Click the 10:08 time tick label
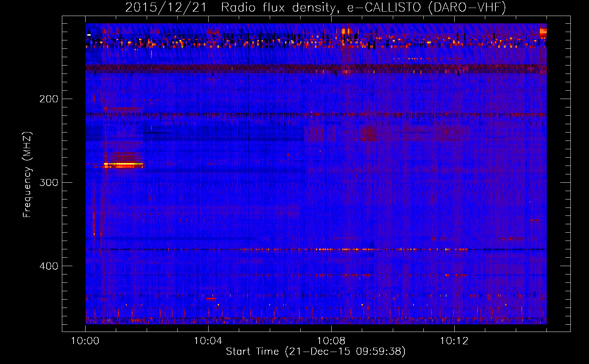This screenshot has height=364, width=589. coord(331,341)
